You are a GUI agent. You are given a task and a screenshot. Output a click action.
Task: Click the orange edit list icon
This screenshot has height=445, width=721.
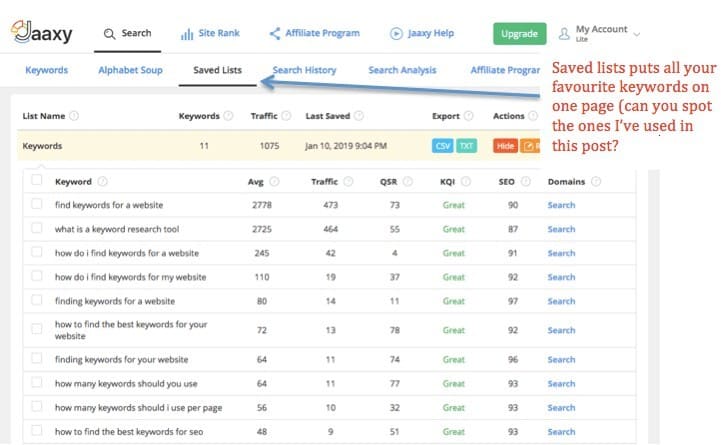(x=530, y=146)
